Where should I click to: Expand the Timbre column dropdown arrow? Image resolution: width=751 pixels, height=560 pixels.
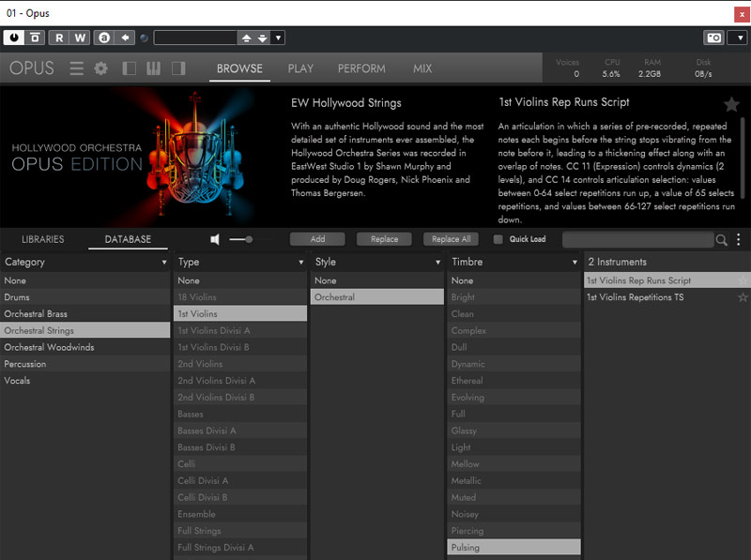pyautogui.click(x=575, y=263)
